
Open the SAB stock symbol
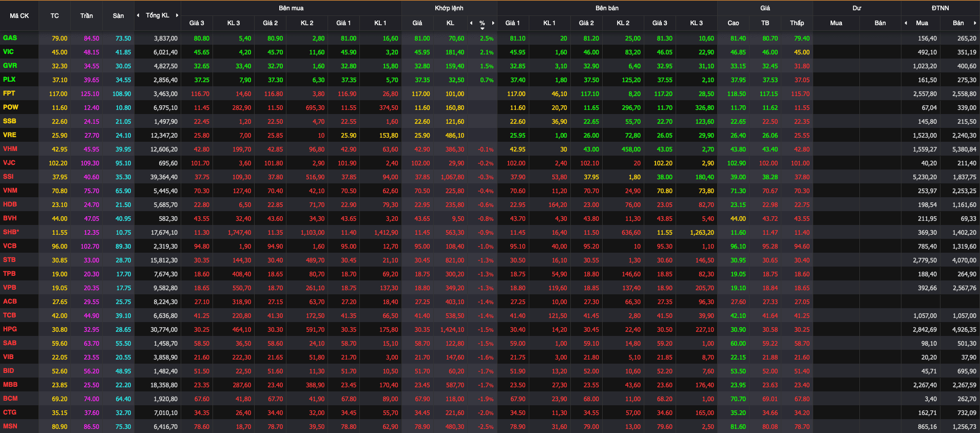(x=9, y=343)
